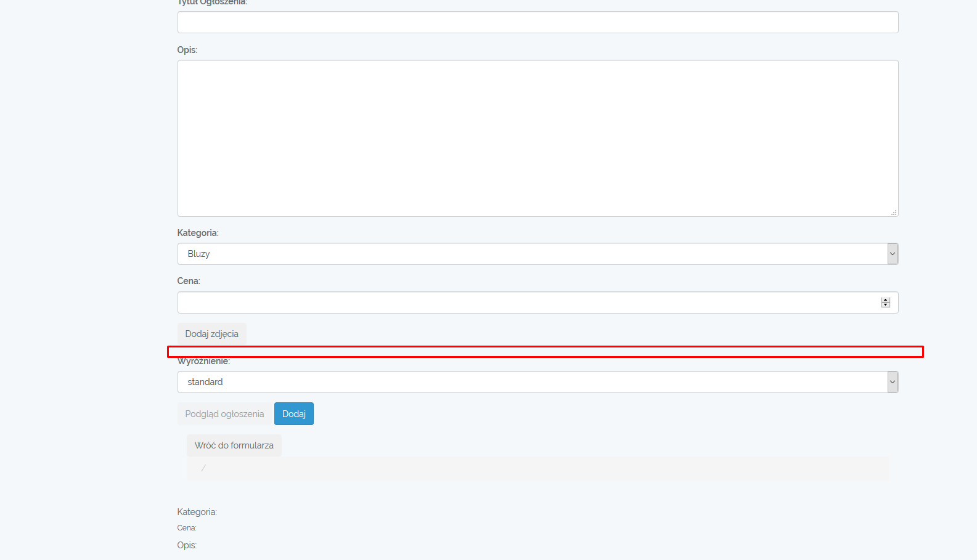
Task: Open the Wyróżnienie dropdown showing standard
Action: click(x=531, y=382)
